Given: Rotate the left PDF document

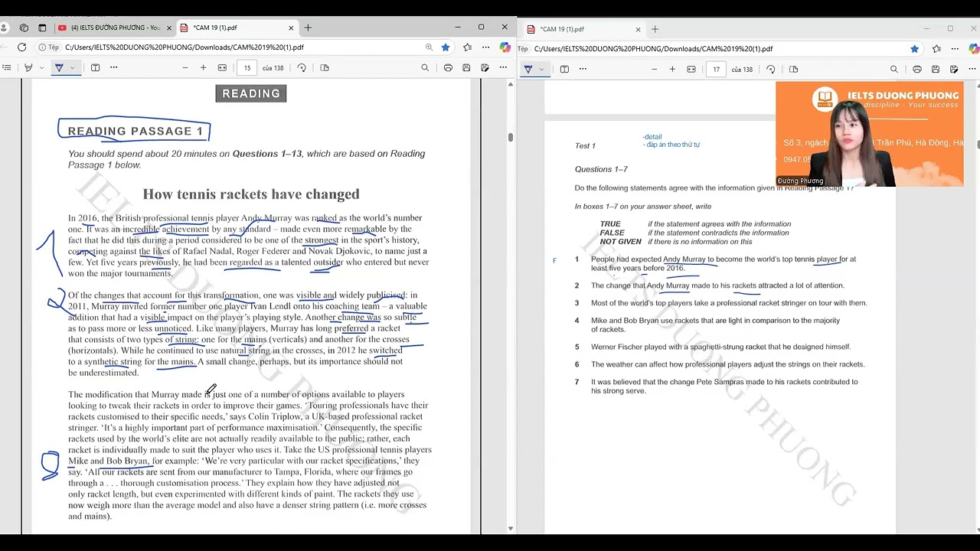Looking at the screenshot, I should [302, 67].
